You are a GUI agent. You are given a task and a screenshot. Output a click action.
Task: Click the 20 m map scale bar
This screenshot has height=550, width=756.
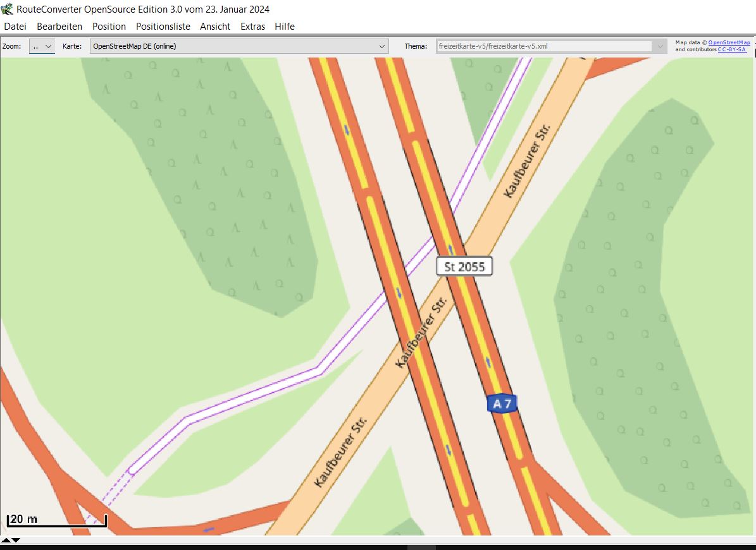56,521
